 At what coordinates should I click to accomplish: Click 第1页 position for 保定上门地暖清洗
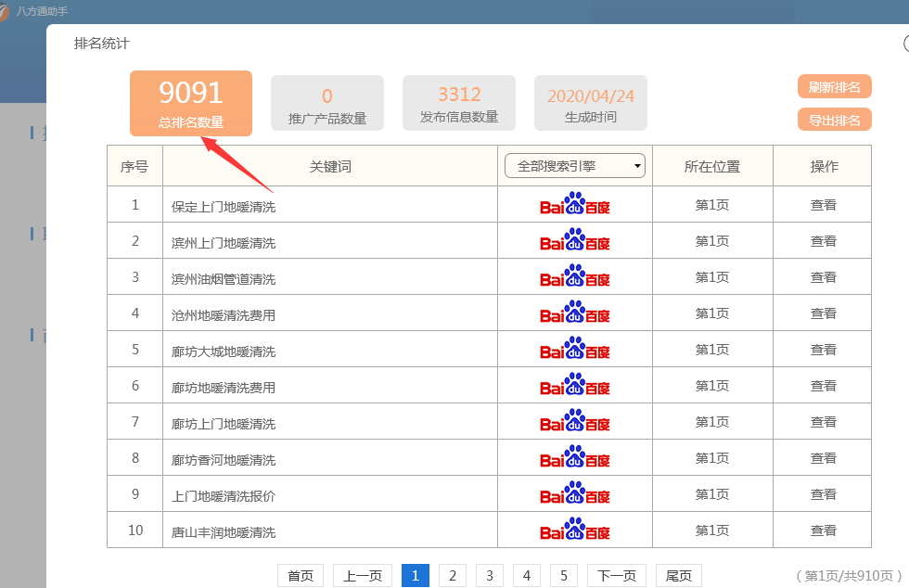click(x=712, y=205)
